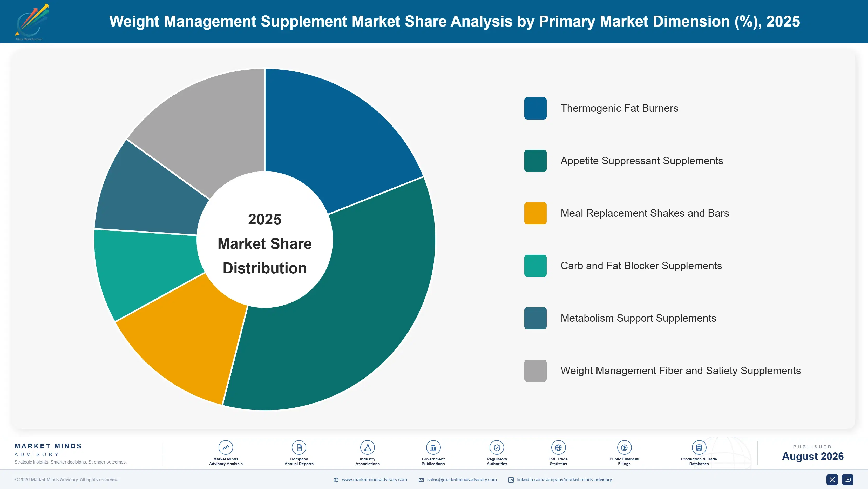Click the Meal Replacement Shakes orange swatch
This screenshot has height=489, width=868.
click(x=535, y=213)
